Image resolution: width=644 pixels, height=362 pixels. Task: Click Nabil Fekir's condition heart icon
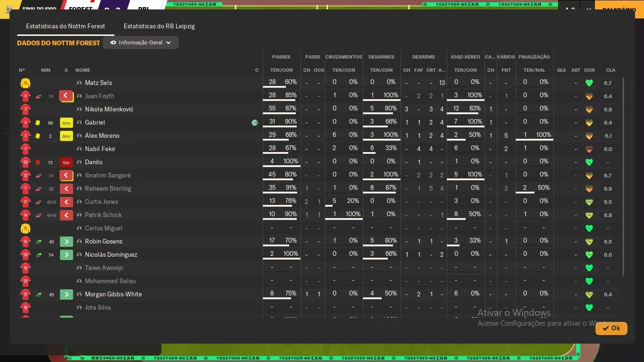tap(589, 149)
